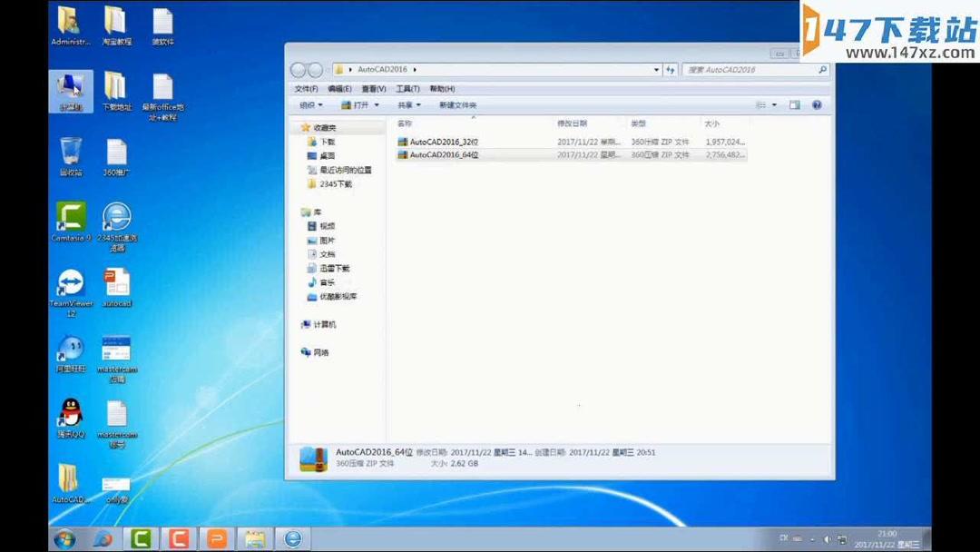Click inside the 搜索 AutoCAD2016 search box
Image resolution: width=980 pixels, height=552 pixels.
(x=753, y=69)
